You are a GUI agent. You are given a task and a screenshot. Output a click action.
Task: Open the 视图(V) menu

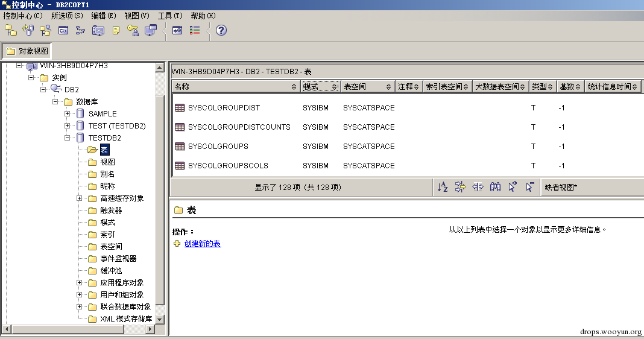pos(137,16)
